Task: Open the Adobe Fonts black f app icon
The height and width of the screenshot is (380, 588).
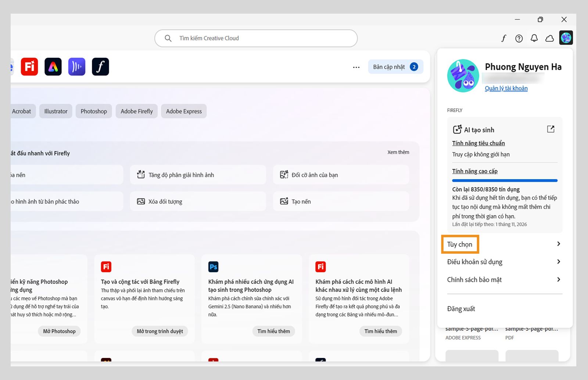Action: click(x=100, y=67)
